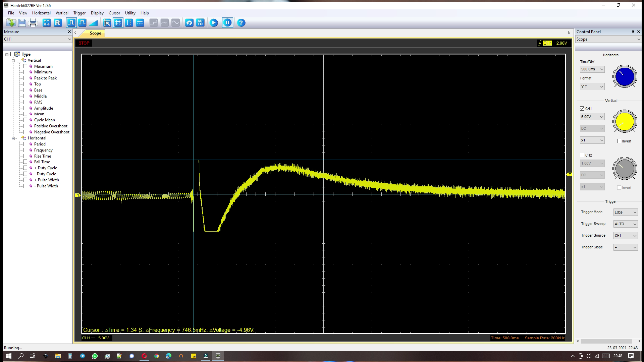Image resolution: width=644 pixels, height=362 pixels.
Task: Open the CH1 5.00V volts dropdown
Action: click(x=592, y=117)
